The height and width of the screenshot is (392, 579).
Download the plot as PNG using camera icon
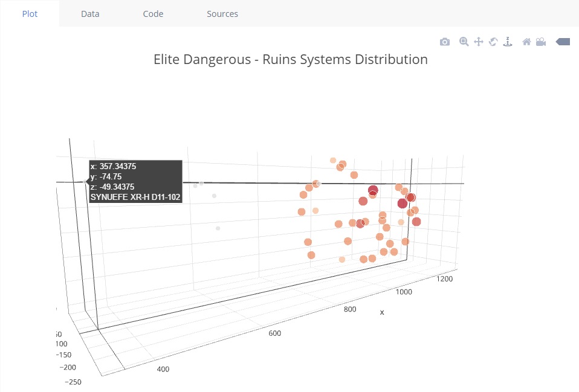pyautogui.click(x=445, y=42)
